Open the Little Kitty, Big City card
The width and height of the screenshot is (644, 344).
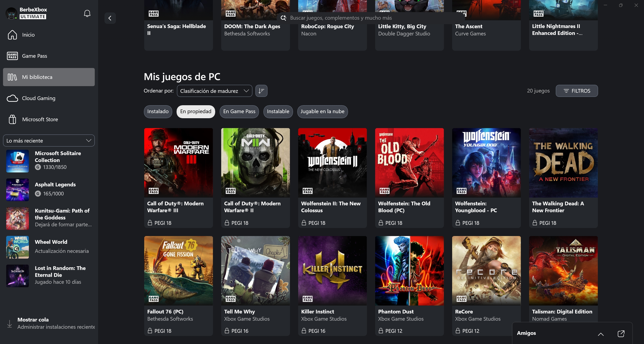point(410,25)
